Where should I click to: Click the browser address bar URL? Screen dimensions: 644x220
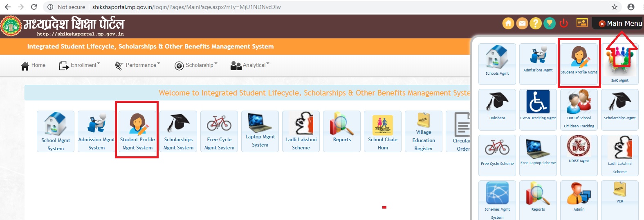(186, 7)
